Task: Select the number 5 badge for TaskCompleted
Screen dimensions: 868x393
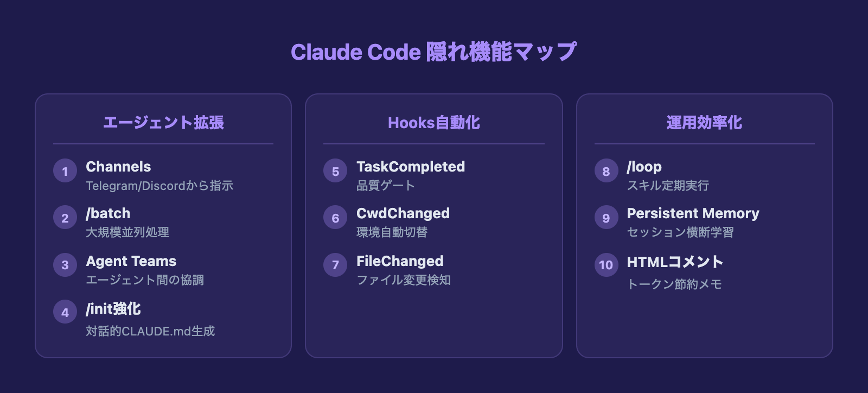Action: [335, 171]
